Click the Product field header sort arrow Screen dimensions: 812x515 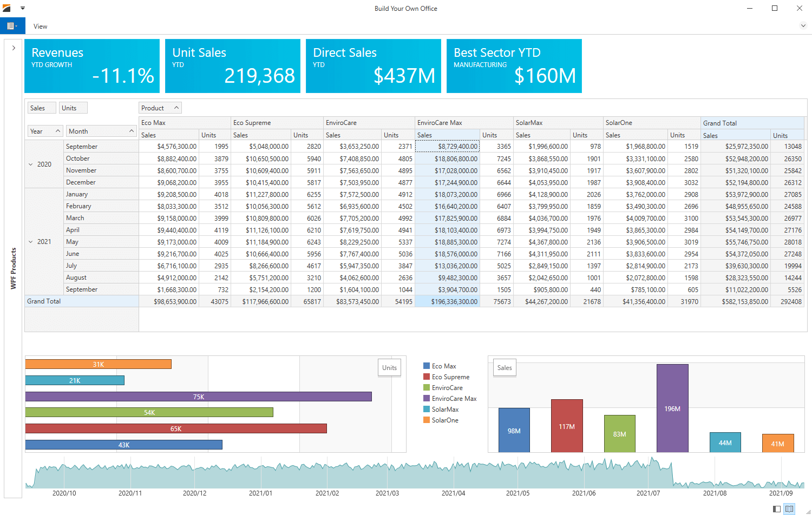[x=176, y=108]
